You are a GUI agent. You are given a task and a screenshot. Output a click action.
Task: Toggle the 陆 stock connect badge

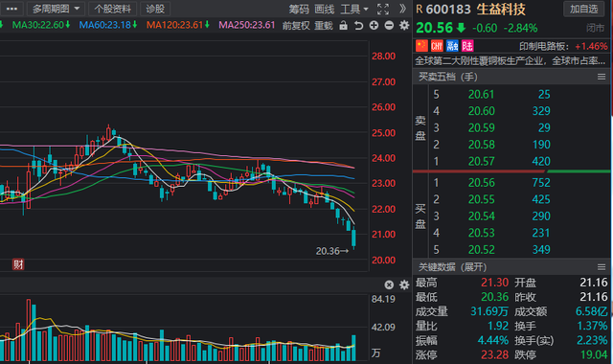[x=467, y=46]
